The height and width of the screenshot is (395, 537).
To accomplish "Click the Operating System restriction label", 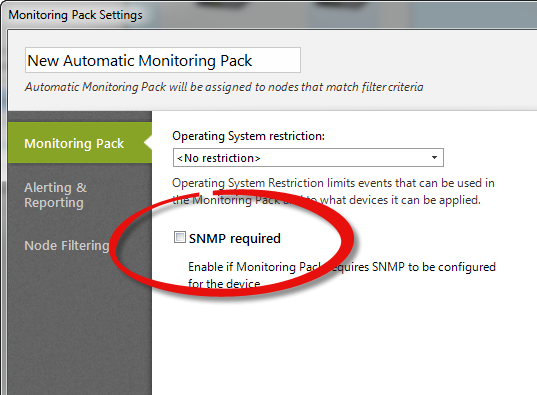I will point(248,136).
